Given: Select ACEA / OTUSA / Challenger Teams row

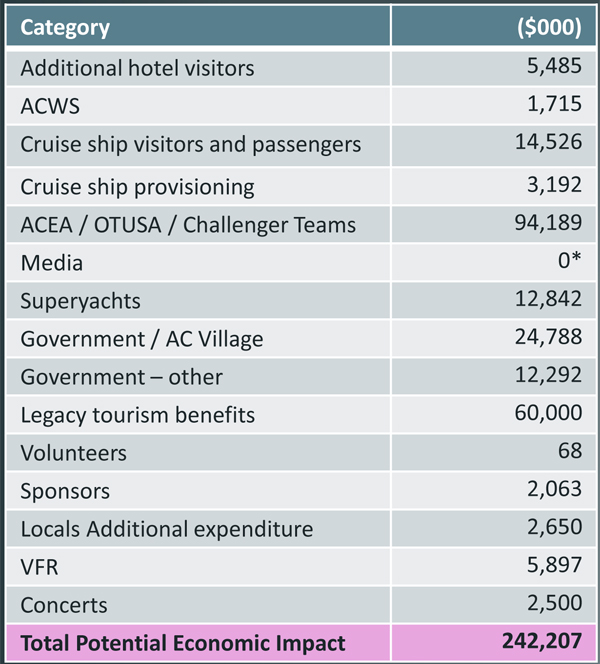Looking at the screenshot, I should pos(188,225).
